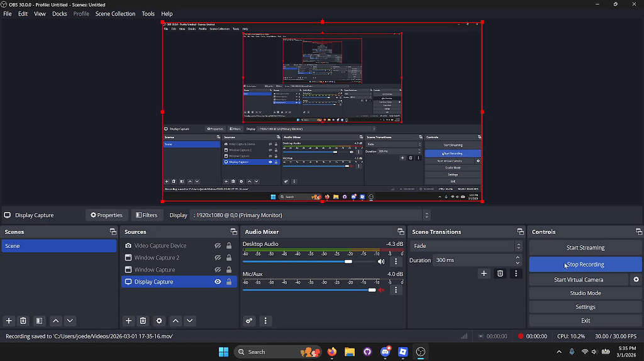Start Virtual Camera
This screenshot has width=644, height=361.
point(579,280)
